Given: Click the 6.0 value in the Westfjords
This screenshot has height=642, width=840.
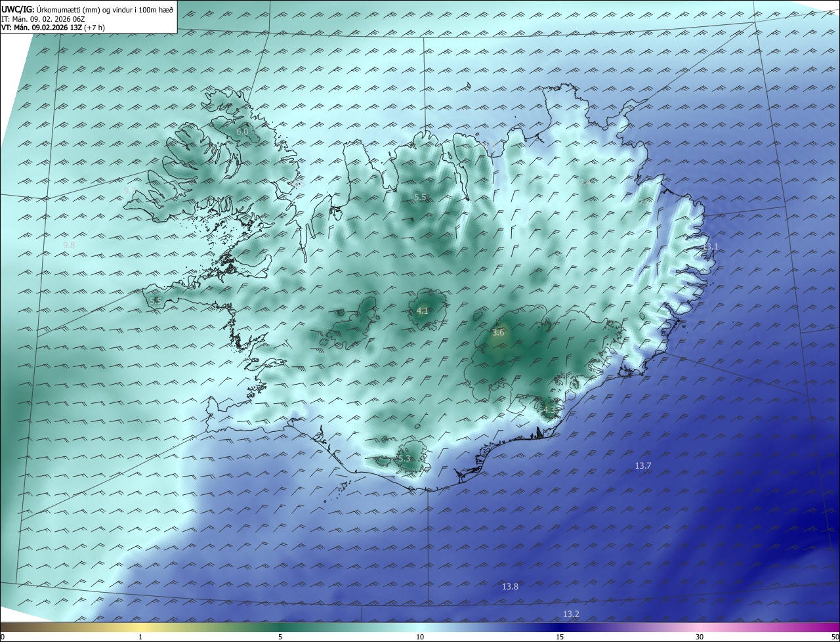Looking at the screenshot, I should pyautogui.click(x=242, y=132).
